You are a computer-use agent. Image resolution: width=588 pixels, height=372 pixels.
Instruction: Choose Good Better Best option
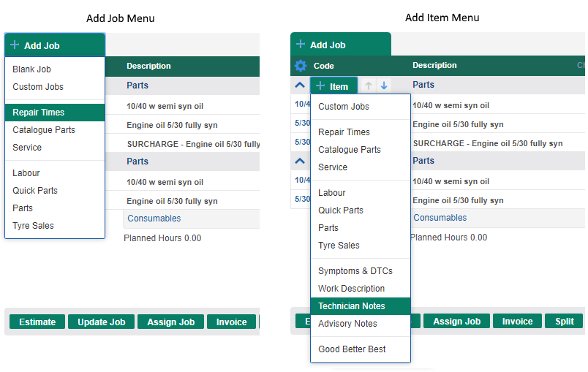(x=352, y=349)
